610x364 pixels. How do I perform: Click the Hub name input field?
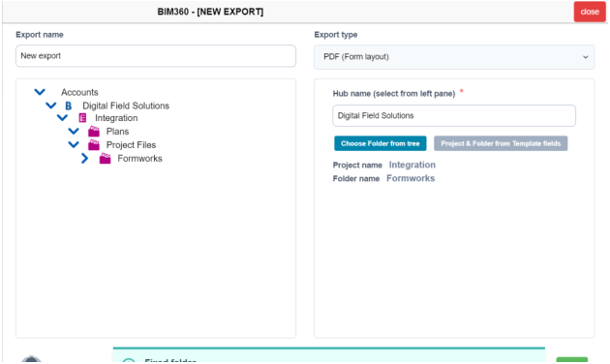pos(454,115)
